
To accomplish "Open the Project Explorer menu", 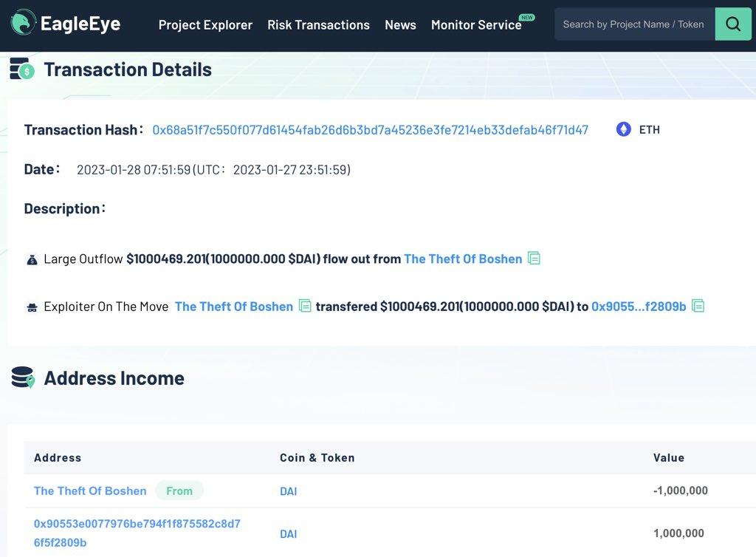I will pyautogui.click(x=205, y=24).
